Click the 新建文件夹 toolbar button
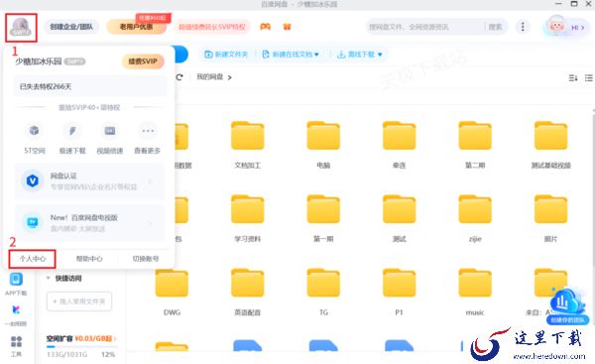Screen dimensions: 595x364 (226, 55)
